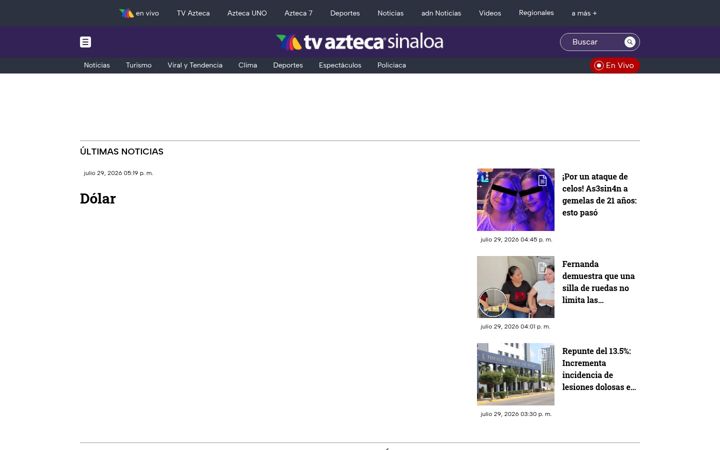This screenshot has width=720, height=450.
Task: Click the document icon on twins thumbnail
Action: [542, 180]
